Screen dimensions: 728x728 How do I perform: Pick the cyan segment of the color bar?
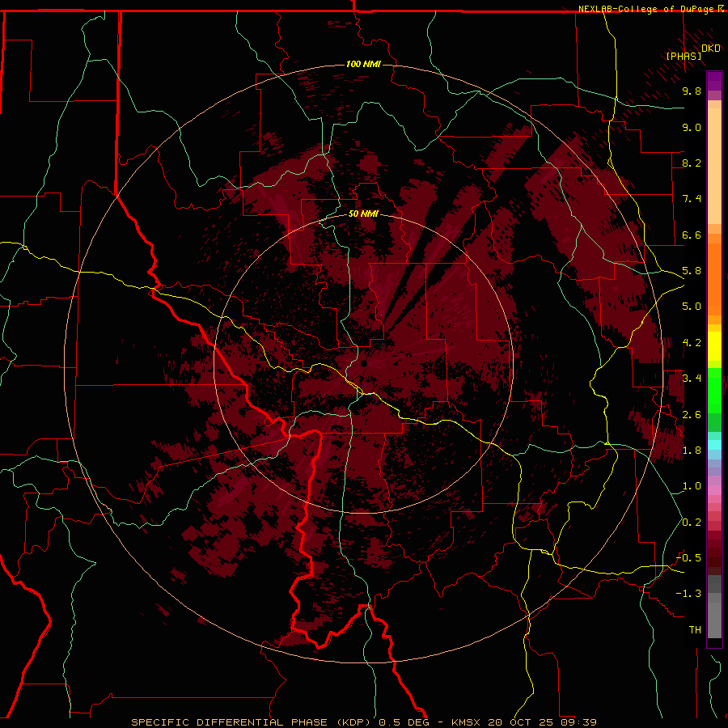click(x=714, y=445)
